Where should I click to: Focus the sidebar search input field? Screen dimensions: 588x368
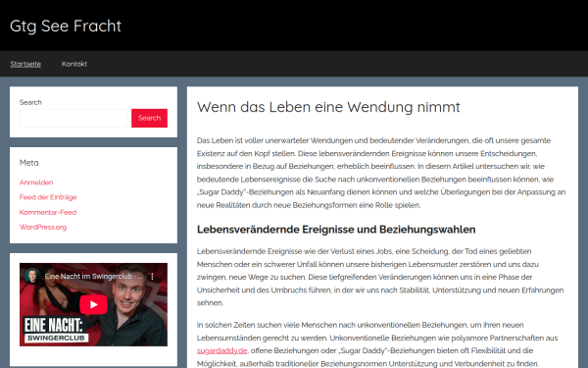[73, 118]
